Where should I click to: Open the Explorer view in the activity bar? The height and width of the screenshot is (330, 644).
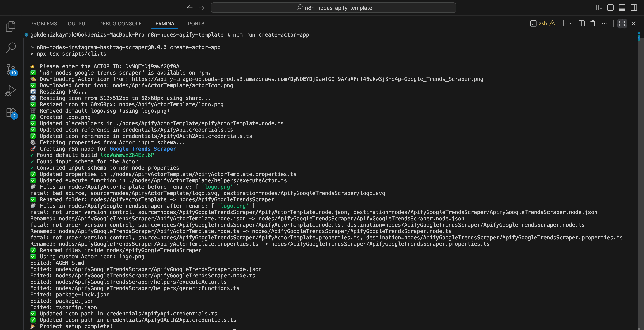10,26
